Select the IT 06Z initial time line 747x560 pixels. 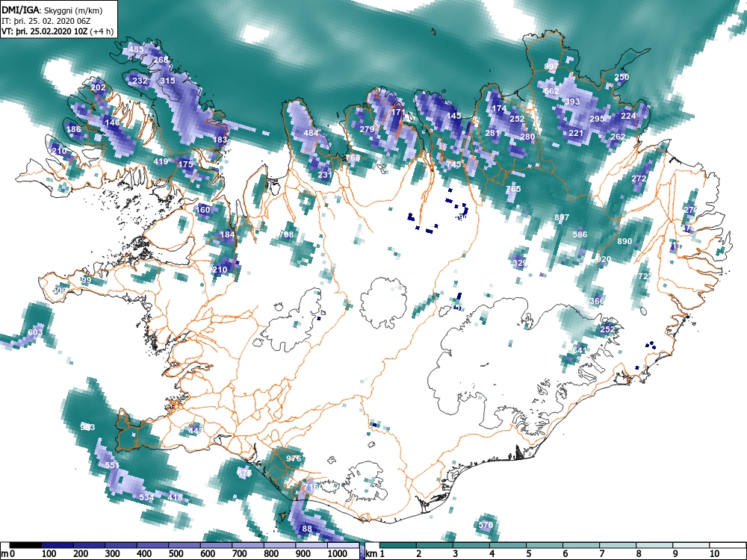[x=48, y=21]
